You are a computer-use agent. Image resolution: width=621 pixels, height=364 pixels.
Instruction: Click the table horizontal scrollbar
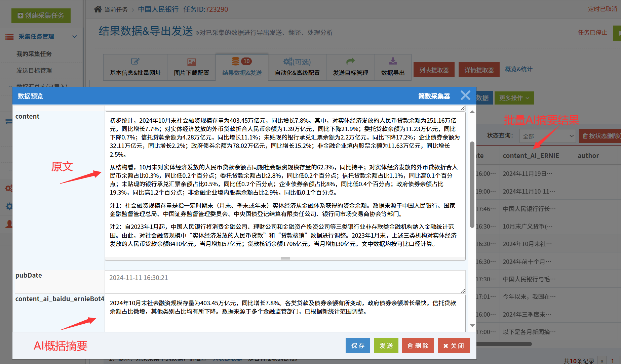pos(504,344)
